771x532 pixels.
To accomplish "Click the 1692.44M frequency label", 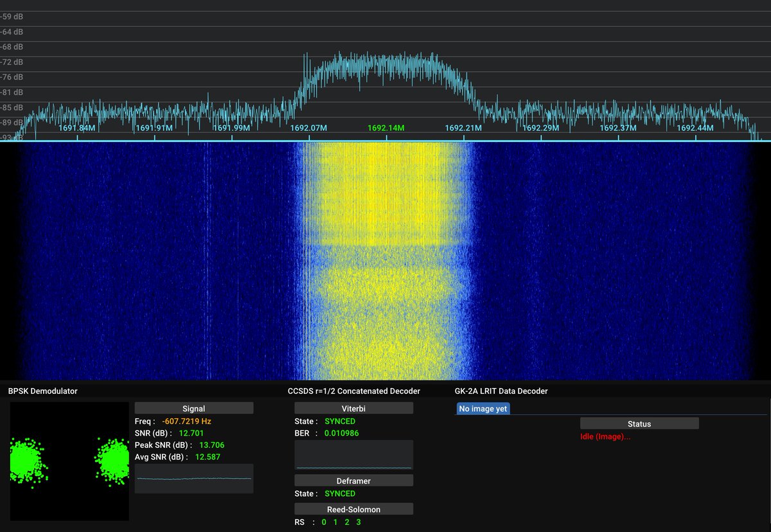I will point(695,128).
